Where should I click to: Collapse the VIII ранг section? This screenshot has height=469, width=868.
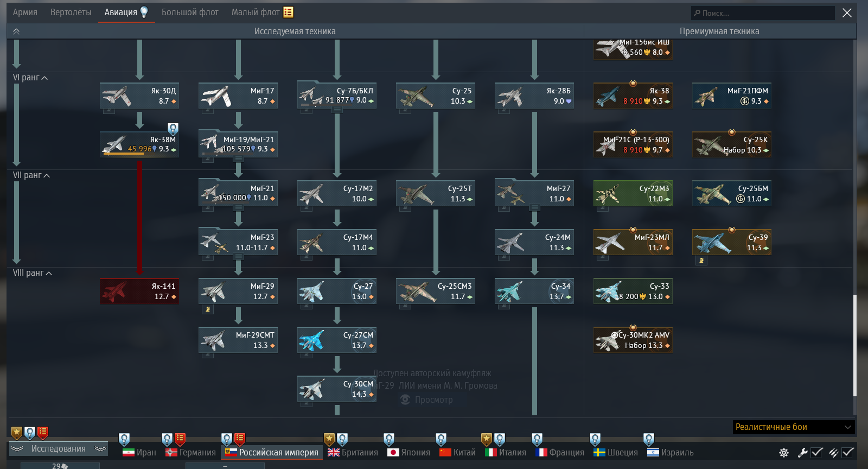click(33, 273)
